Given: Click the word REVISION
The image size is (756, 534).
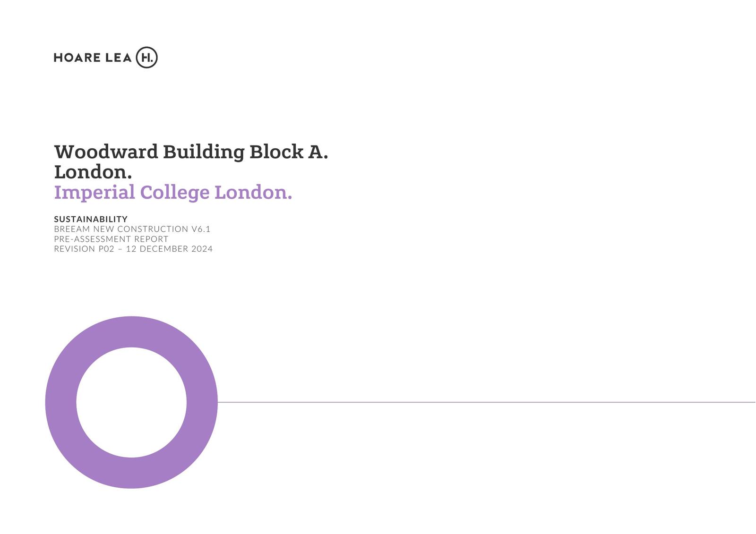Looking at the screenshot, I should click(75, 249).
